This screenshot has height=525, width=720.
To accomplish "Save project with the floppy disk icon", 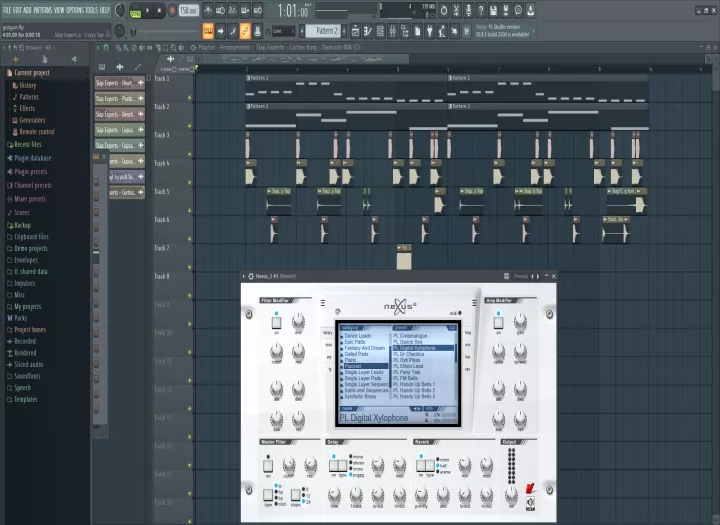I will pyautogui.click(x=493, y=10).
